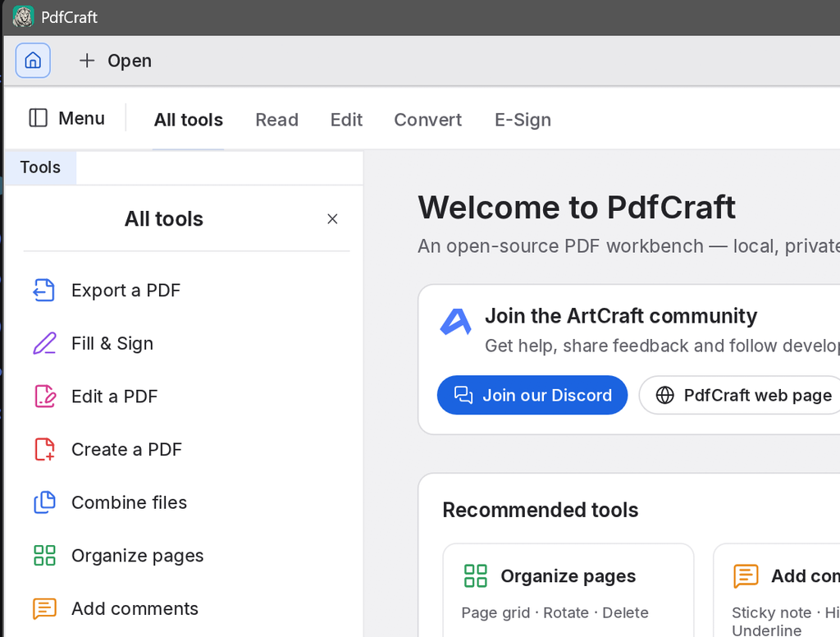
Task: Click the comment icon on the Add comments card
Action: [x=746, y=576]
